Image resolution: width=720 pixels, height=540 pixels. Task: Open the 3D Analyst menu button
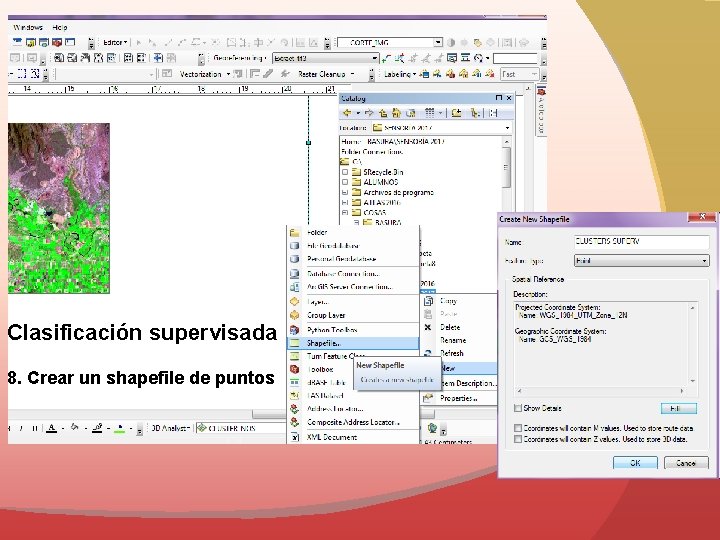(170, 428)
